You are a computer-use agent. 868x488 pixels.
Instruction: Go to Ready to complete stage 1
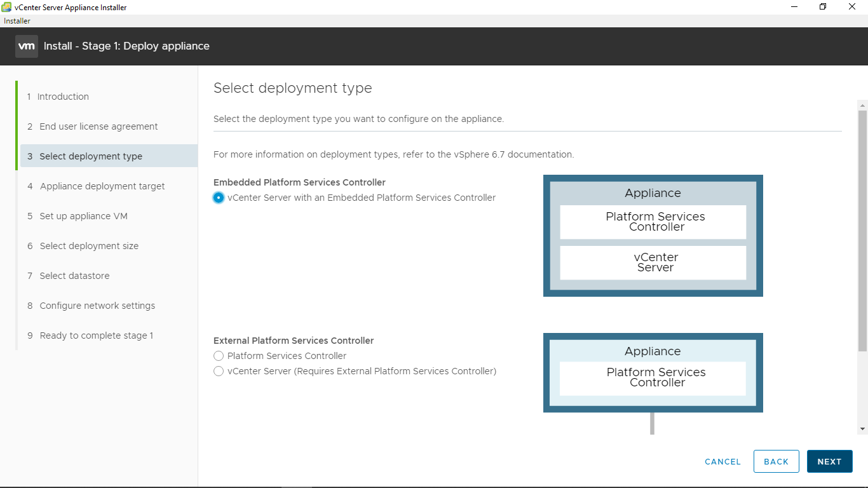coord(96,335)
